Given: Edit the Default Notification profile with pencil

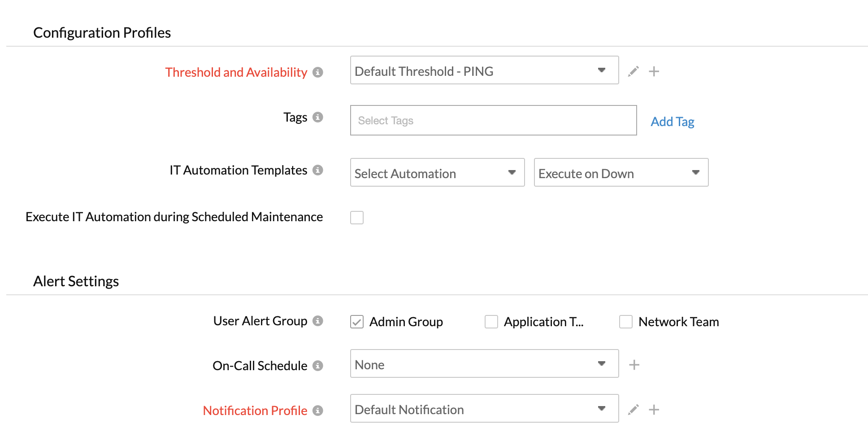Looking at the screenshot, I should click(633, 410).
